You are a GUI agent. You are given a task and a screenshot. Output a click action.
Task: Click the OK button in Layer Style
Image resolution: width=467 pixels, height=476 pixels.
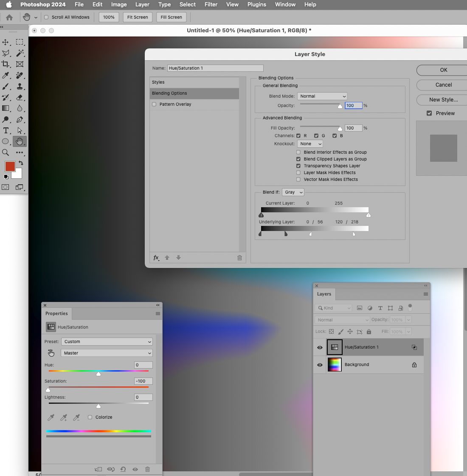tap(443, 70)
